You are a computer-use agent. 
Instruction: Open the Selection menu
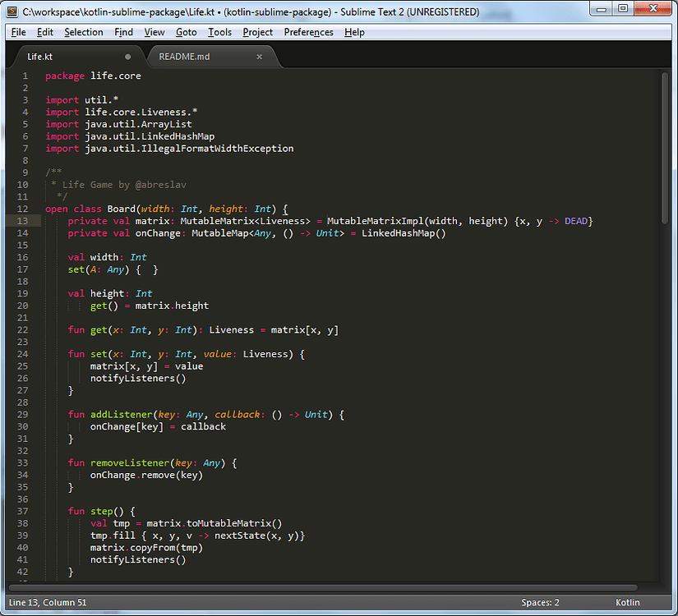point(83,32)
